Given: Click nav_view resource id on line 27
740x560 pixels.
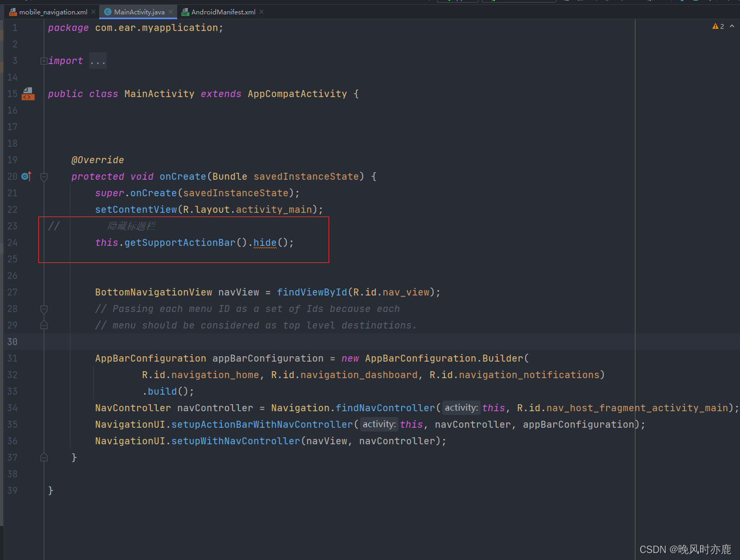Looking at the screenshot, I should point(406,292).
